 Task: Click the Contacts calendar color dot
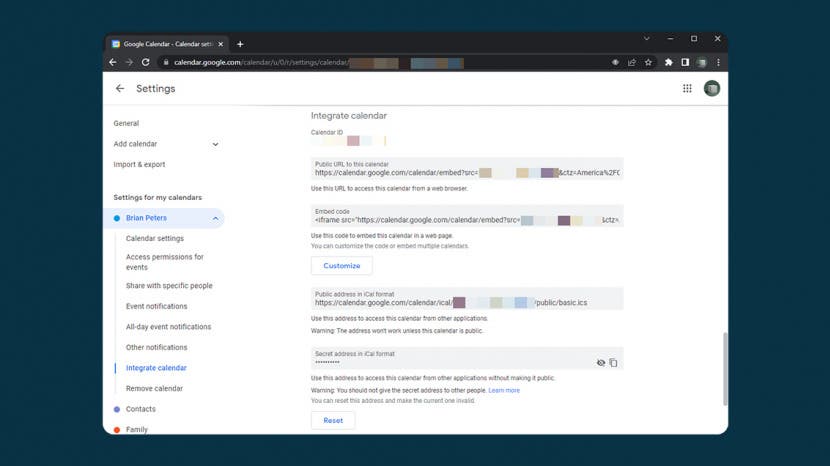[x=116, y=409]
